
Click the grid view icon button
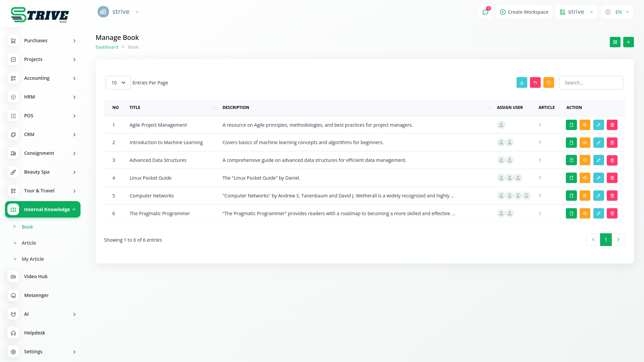615,42
